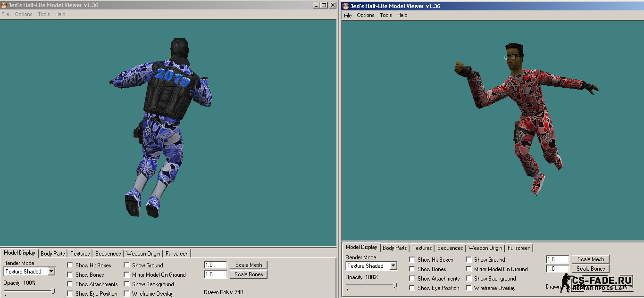Toggle Show Eye Position in the red-model window
The image size is (644, 298).
412,288
